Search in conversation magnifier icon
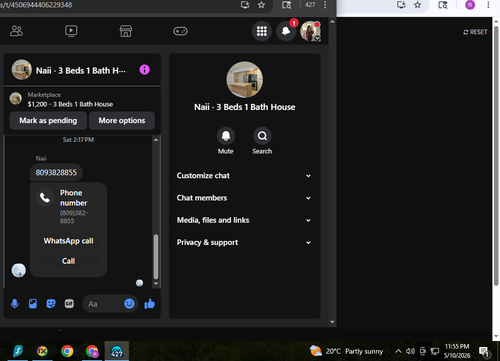This screenshot has height=361, width=500. (262, 136)
